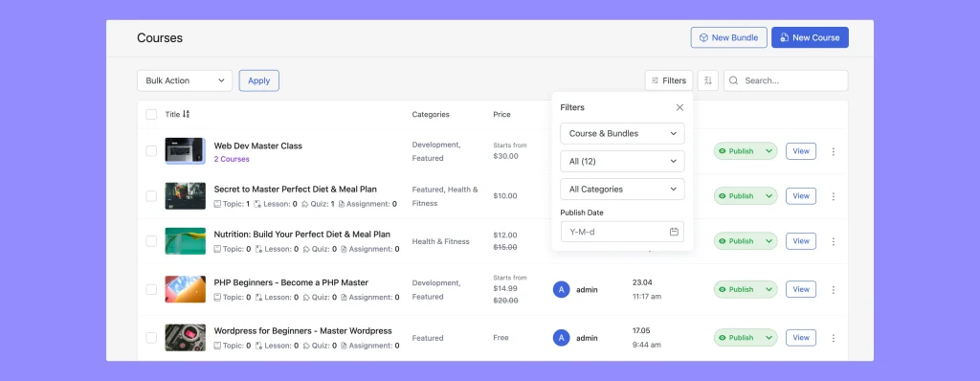Image resolution: width=980 pixels, height=381 pixels.
Task: Open the calendar icon in Publish Date
Action: coord(674,232)
